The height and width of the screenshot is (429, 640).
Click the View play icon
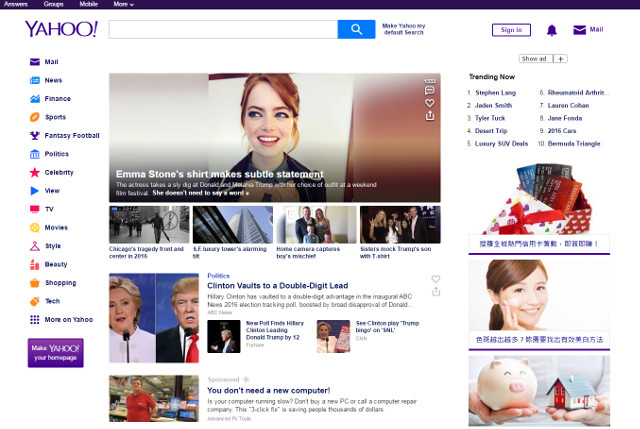pos(35,191)
